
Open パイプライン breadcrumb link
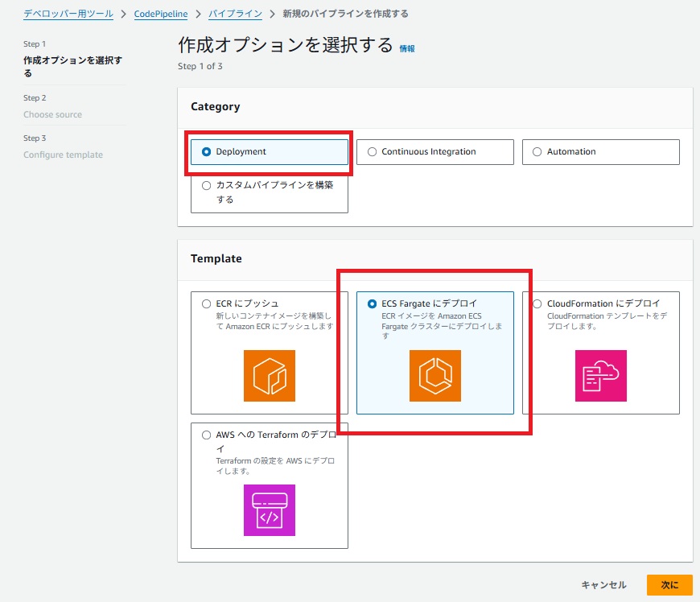235,14
